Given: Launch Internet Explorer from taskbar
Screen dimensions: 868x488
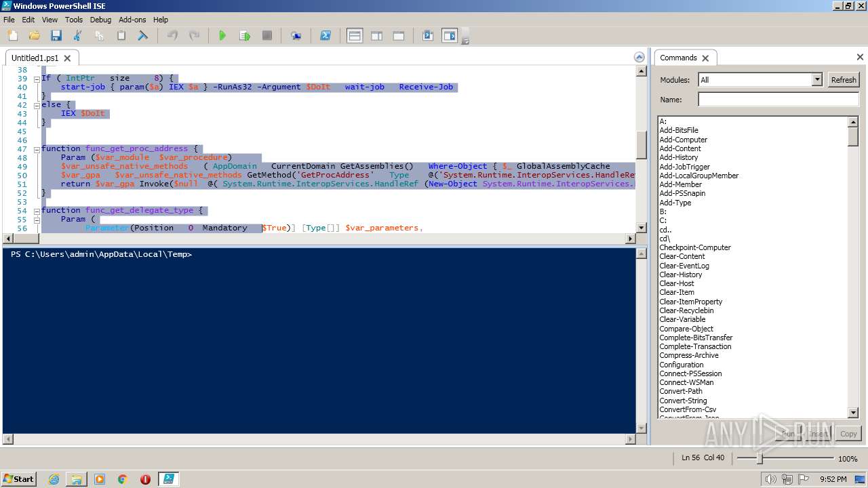Looking at the screenshot, I should (54, 479).
